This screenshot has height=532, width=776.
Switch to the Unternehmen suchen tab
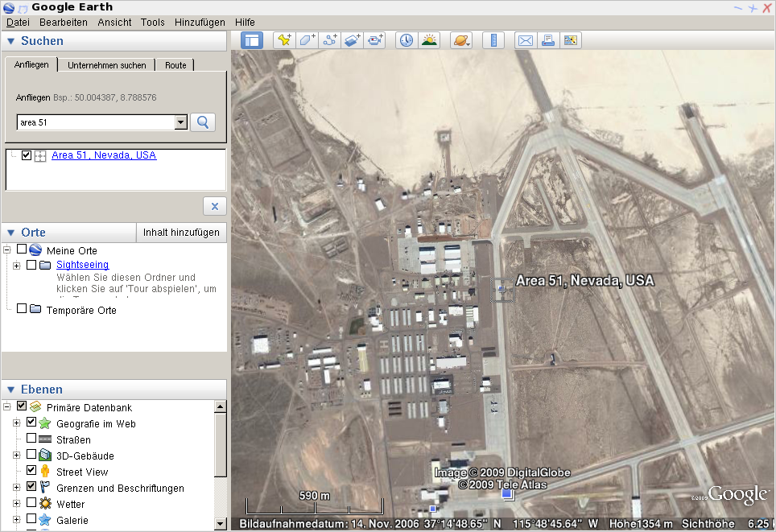107,65
